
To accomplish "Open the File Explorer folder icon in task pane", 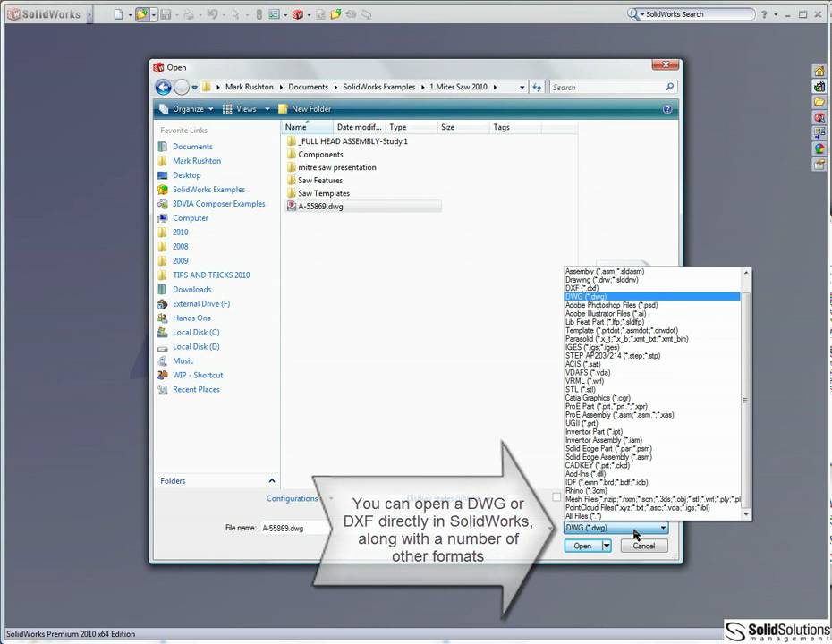I will tap(819, 102).
